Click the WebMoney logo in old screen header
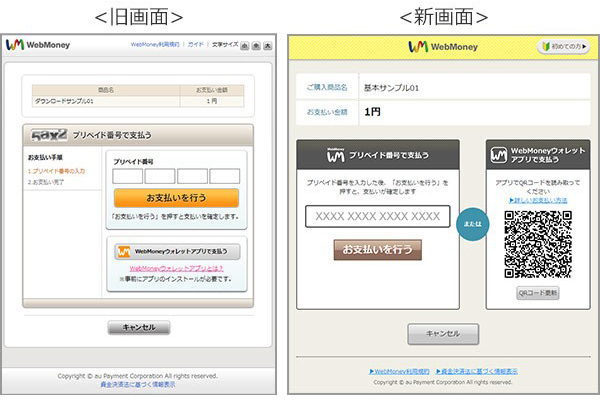Screen dimensions: 600x400 (x=35, y=45)
